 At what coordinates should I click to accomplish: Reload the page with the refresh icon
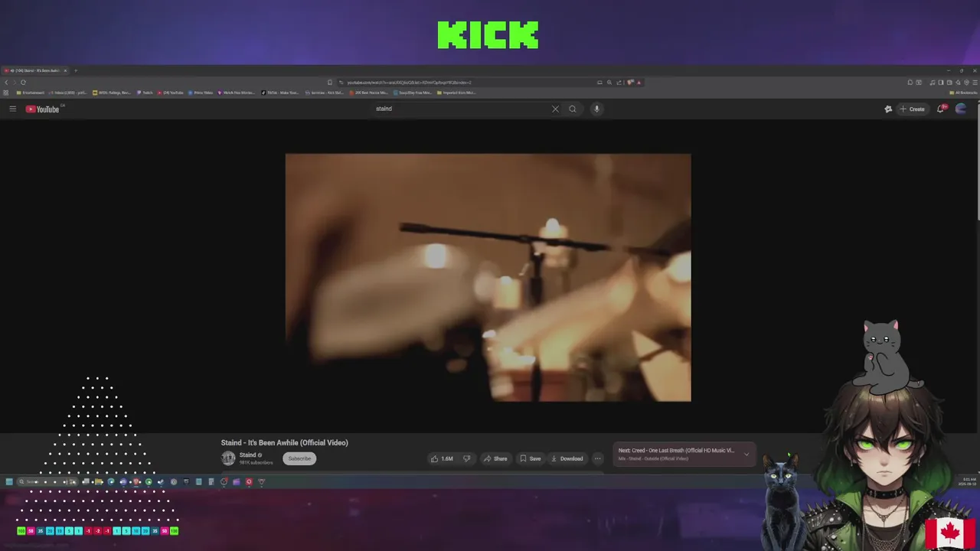point(23,82)
